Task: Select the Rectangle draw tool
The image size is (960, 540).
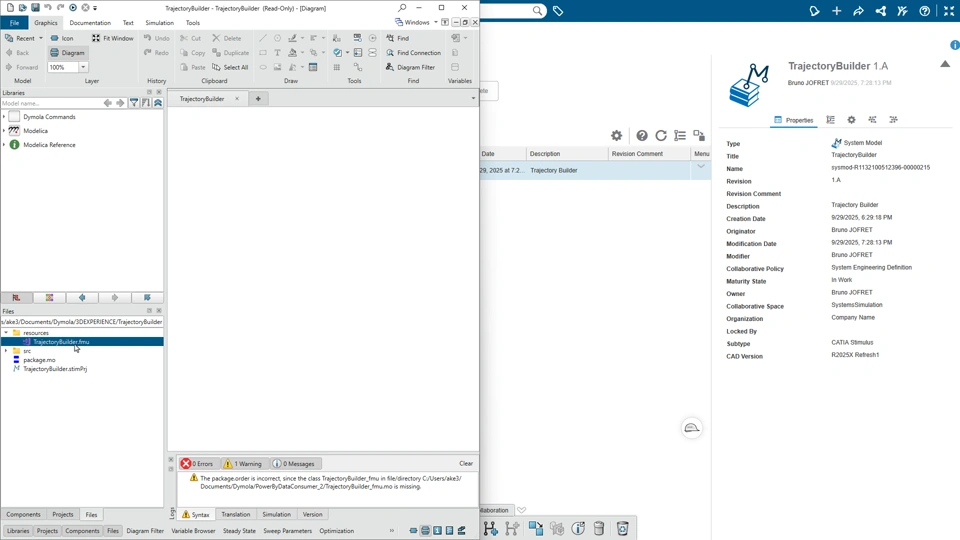Action: coord(263,53)
